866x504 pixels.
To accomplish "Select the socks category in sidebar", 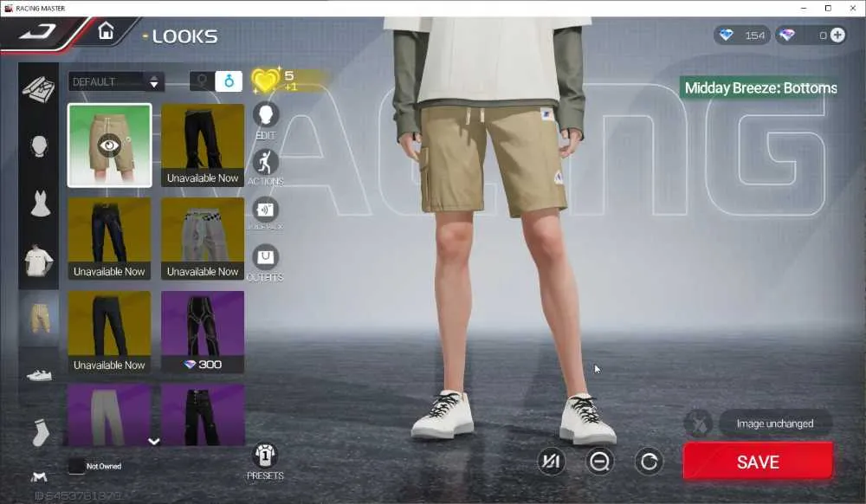I will tap(41, 432).
